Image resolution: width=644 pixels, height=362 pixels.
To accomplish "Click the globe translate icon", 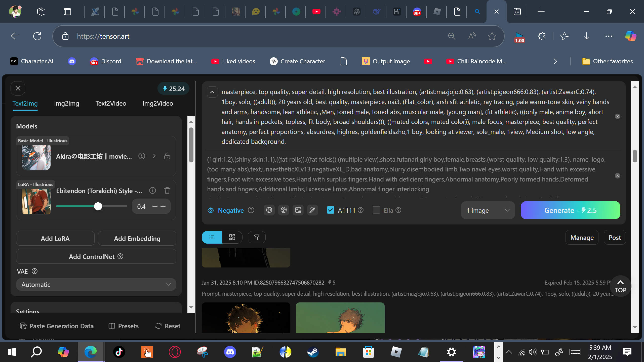I will pos(269,210).
